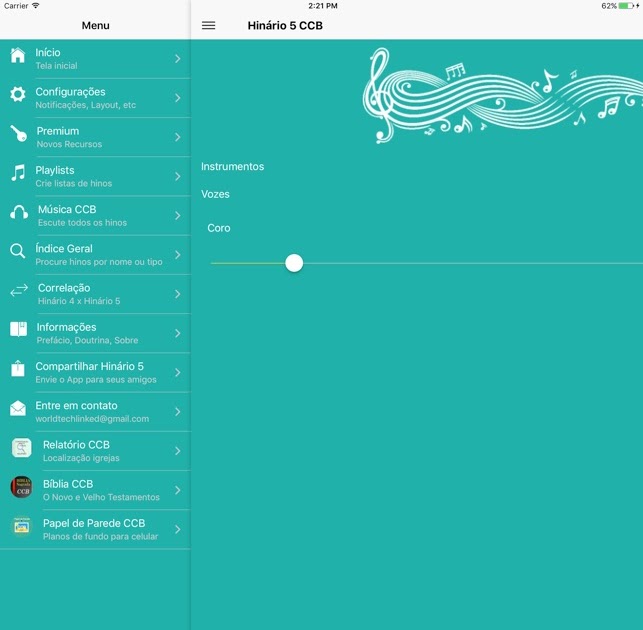Viewport: 643px width, 630px height.
Task: Tap the battery indicator in status bar
Action: [628, 6]
